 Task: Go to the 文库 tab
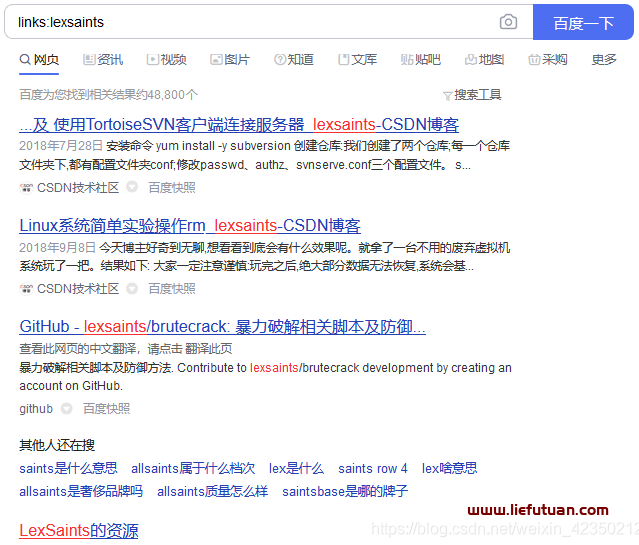click(357, 60)
